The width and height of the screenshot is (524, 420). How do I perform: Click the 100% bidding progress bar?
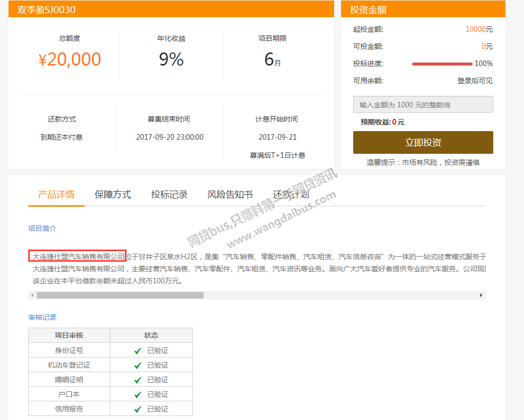(x=442, y=64)
